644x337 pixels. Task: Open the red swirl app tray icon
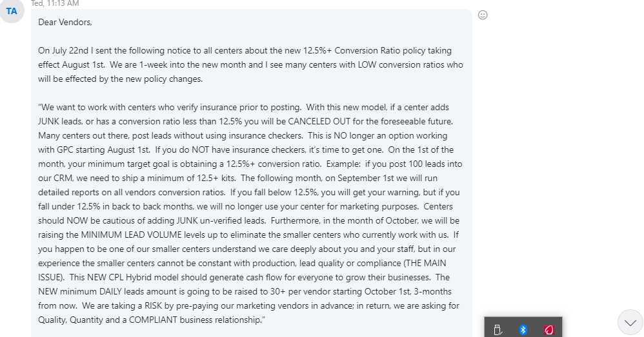coord(549,330)
